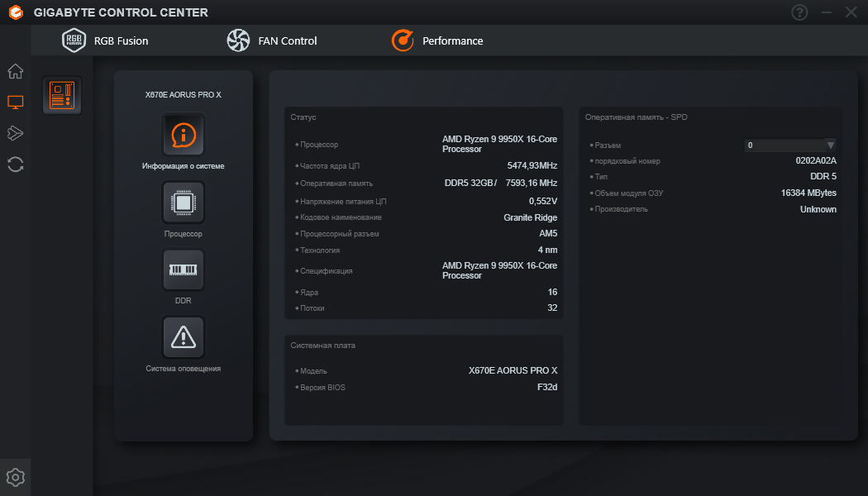868x496 pixels.
Task: Minimize the Gigabyte Control Center window
Action: point(827,12)
